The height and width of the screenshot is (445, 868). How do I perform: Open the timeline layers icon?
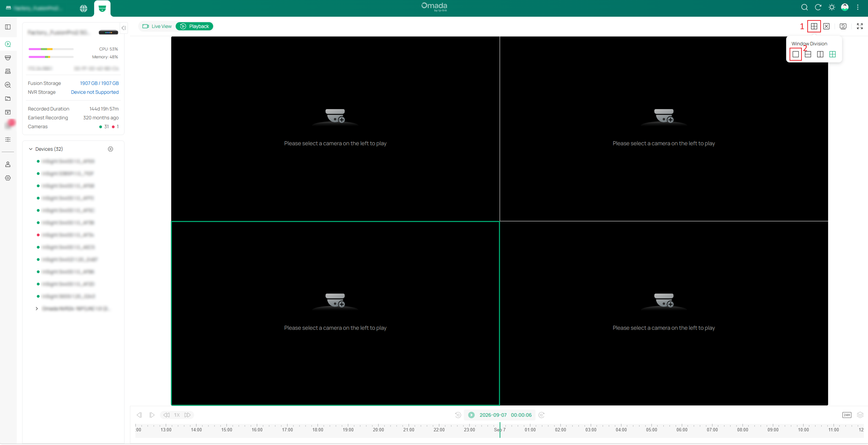[x=860, y=415]
